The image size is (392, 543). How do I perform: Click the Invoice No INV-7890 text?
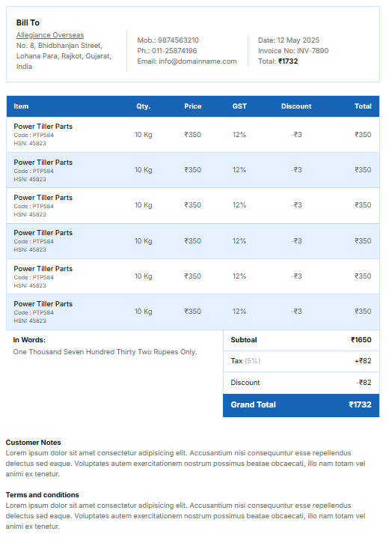click(x=293, y=51)
